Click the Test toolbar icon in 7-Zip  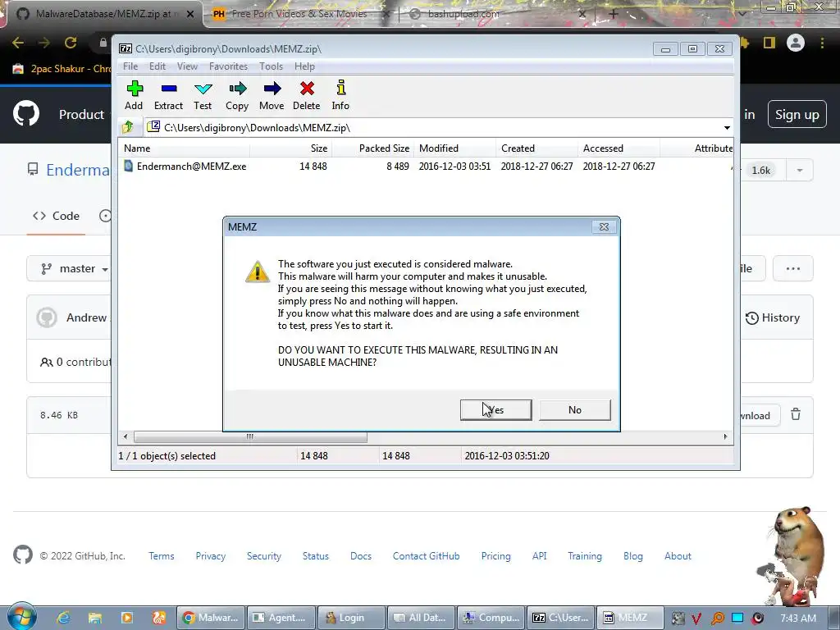(x=203, y=95)
